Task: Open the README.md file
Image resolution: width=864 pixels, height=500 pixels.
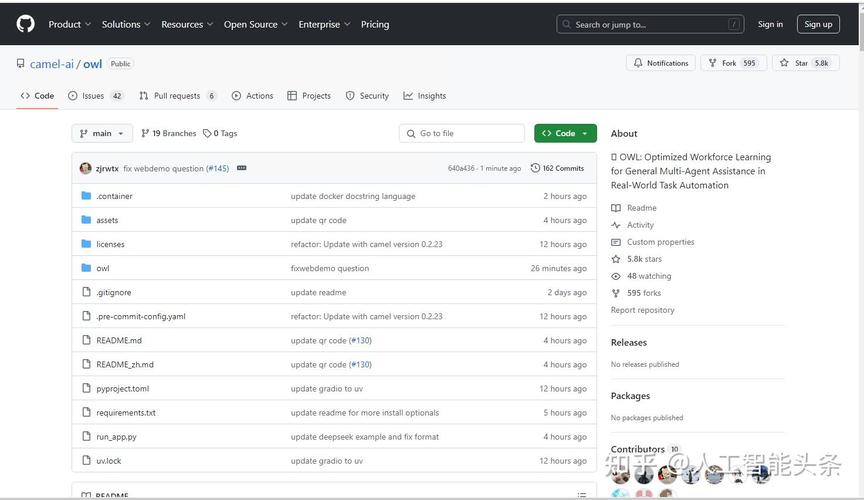Action: tap(119, 340)
